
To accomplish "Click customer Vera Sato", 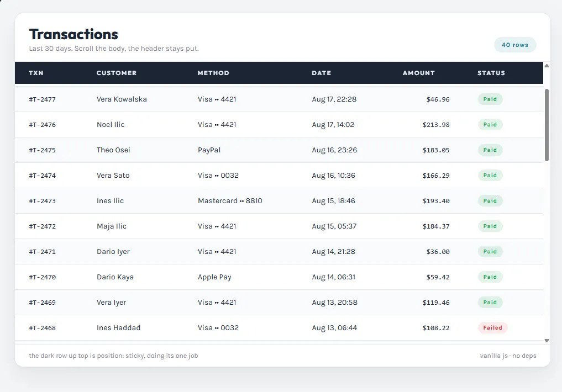I will 113,176.
